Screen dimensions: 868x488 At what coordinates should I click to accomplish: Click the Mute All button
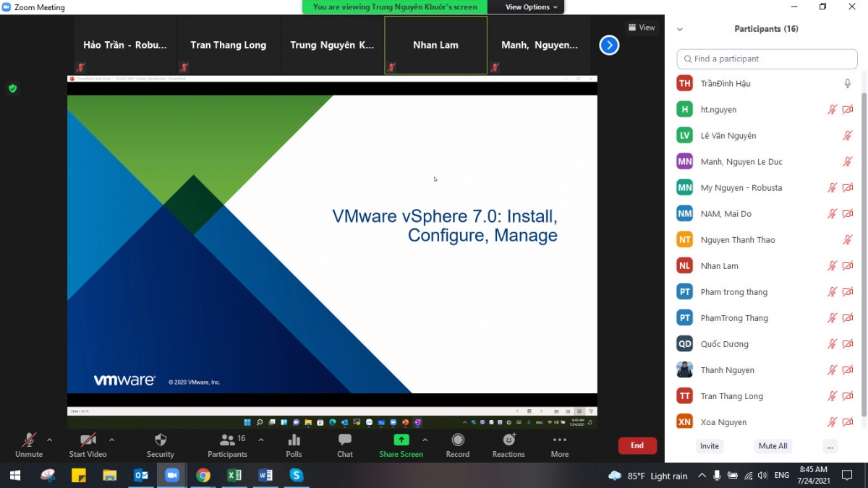point(773,446)
